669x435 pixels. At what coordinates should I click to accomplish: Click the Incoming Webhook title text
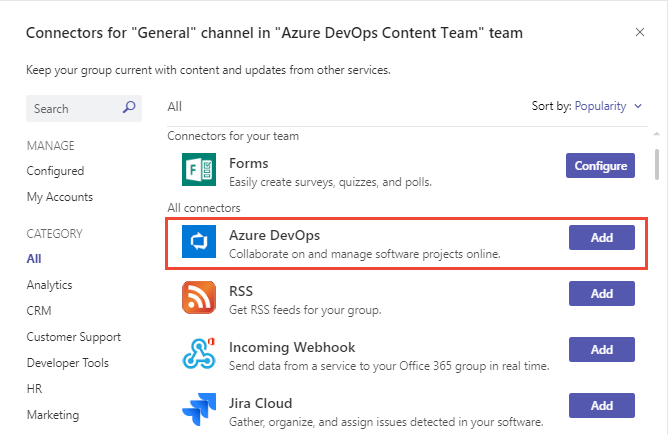[x=292, y=347]
